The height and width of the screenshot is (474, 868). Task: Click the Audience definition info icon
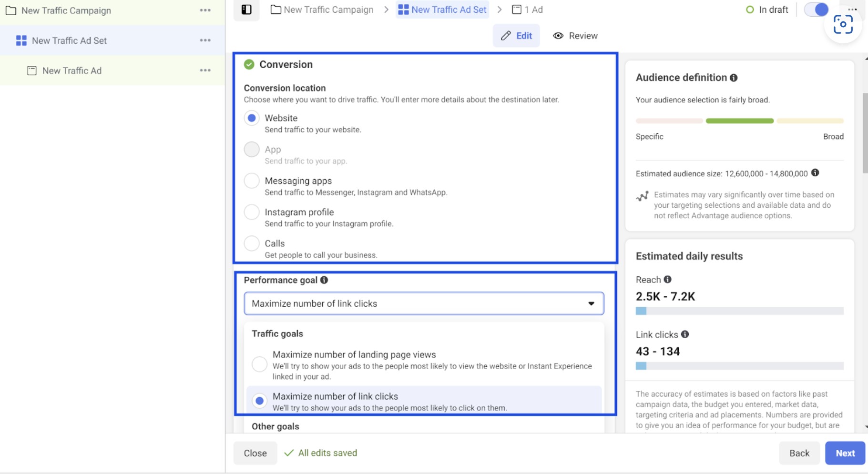pos(734,77)
